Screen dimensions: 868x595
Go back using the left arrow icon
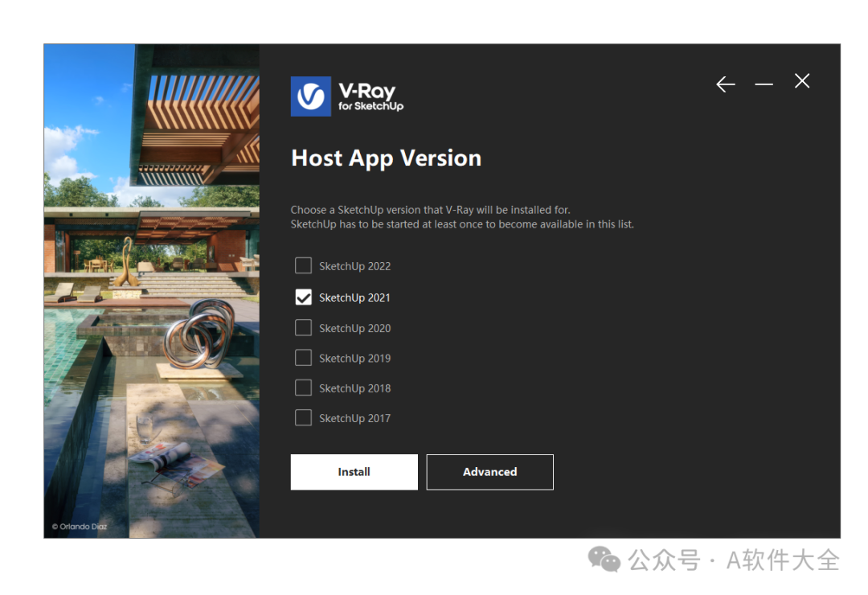(725, 84)
